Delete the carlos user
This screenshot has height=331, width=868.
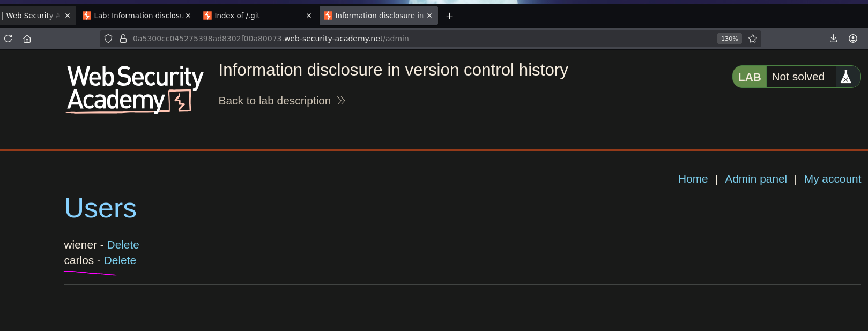pos(120,260)
